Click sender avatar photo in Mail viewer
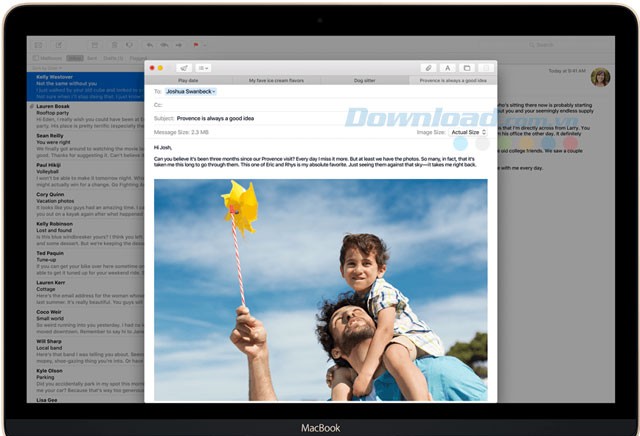Screen dimensions: 640x436 pyautogui.click(x=600, y=77)
